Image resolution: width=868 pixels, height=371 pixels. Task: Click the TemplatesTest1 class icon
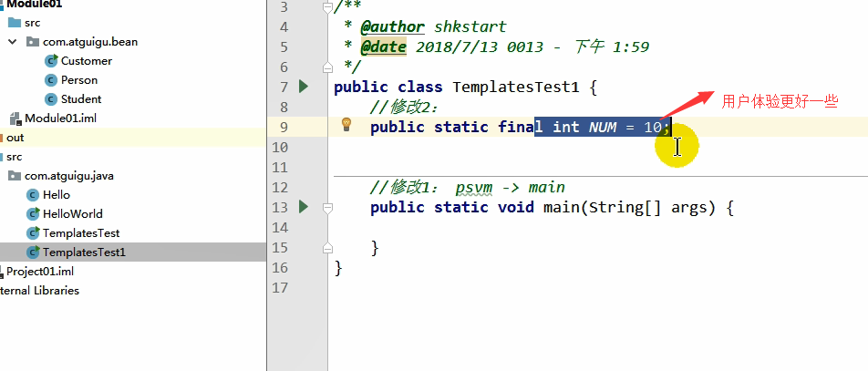(33, 252)
